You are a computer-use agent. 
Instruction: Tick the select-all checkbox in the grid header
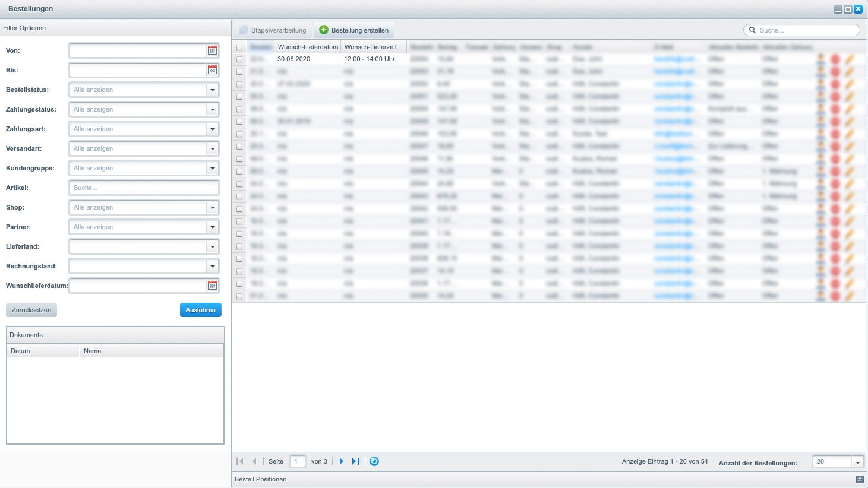(239, 47)
